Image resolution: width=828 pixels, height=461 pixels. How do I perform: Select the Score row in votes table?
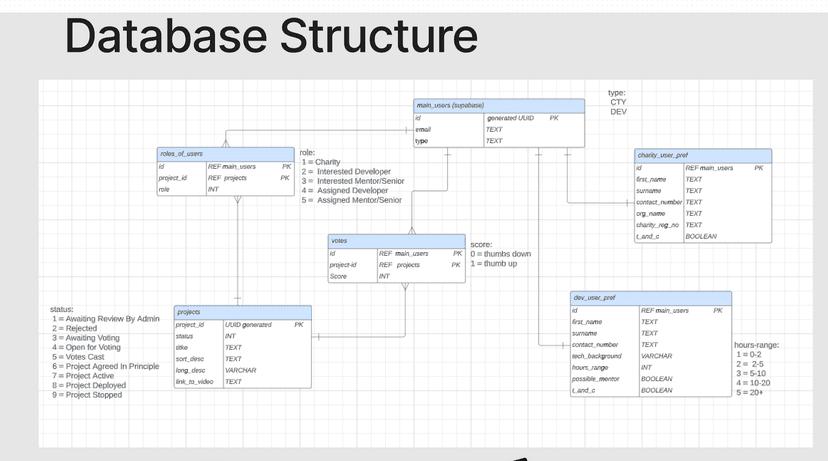tap(339, 276)
